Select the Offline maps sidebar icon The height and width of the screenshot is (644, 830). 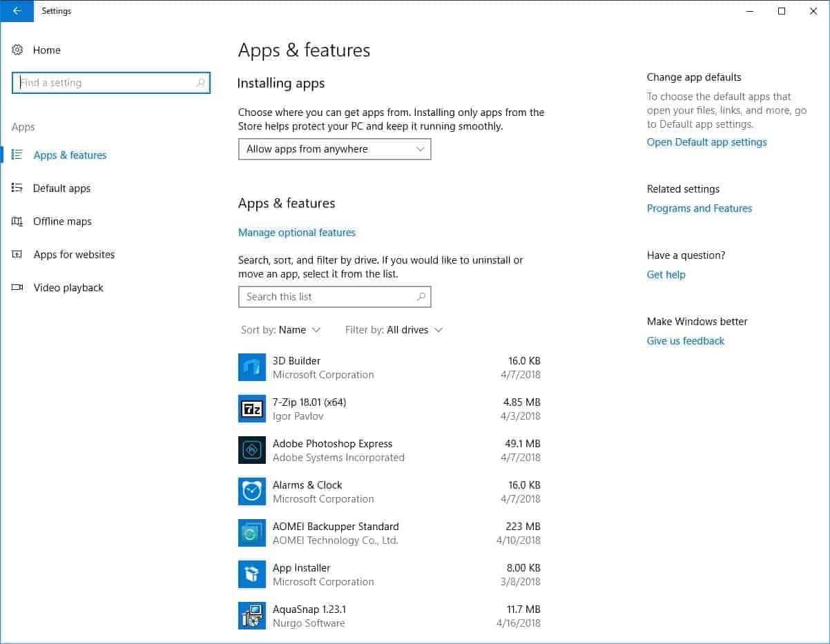17,221
